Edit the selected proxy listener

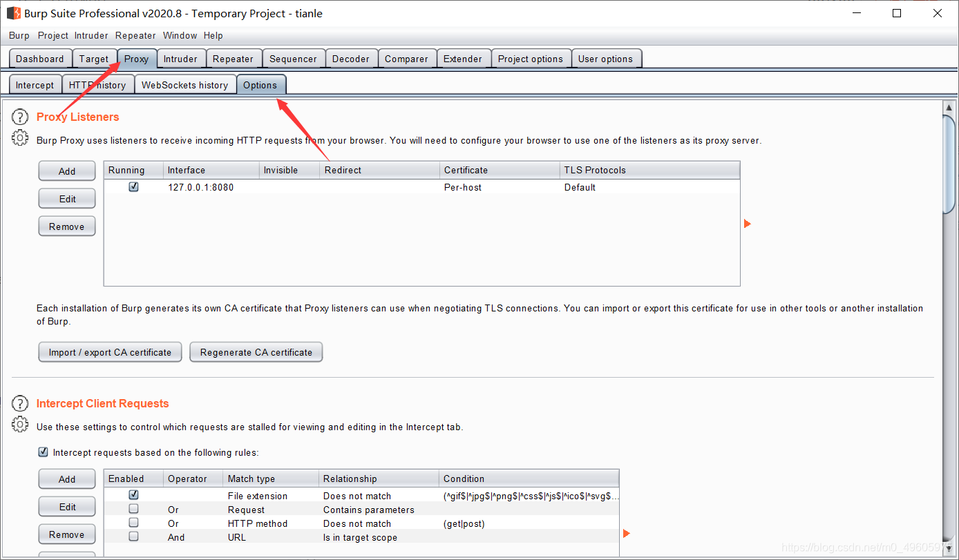click(x=67, y=199)
